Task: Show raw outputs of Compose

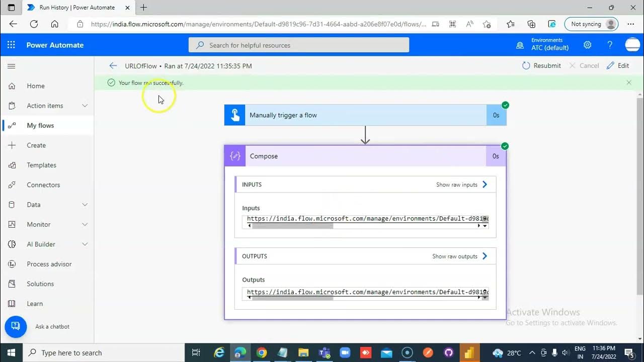Action: 460,256
